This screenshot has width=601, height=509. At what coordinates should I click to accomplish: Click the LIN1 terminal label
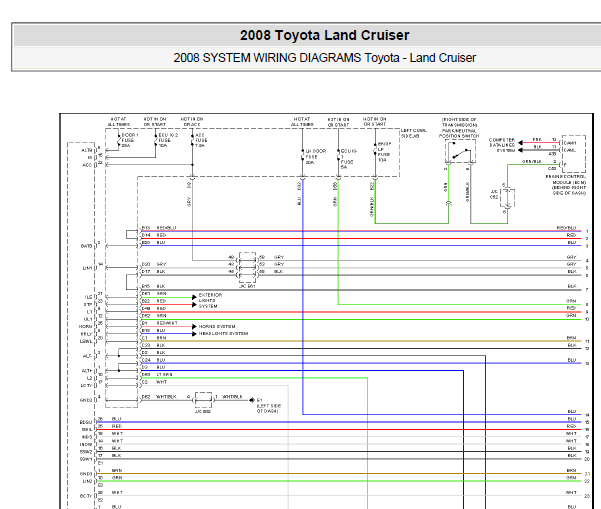88,268
